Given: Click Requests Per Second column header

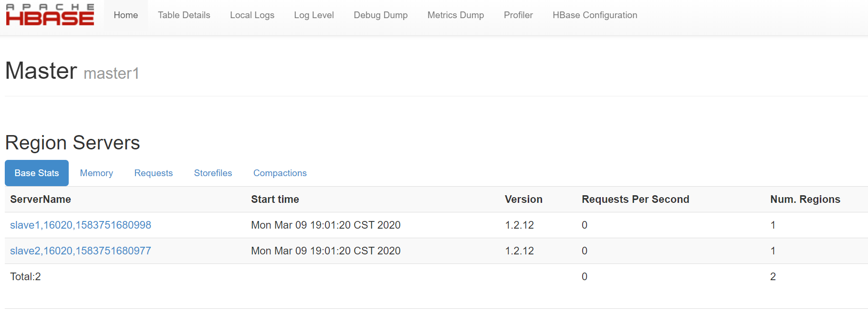Looking at the screenshot, I should click(635, 200).
